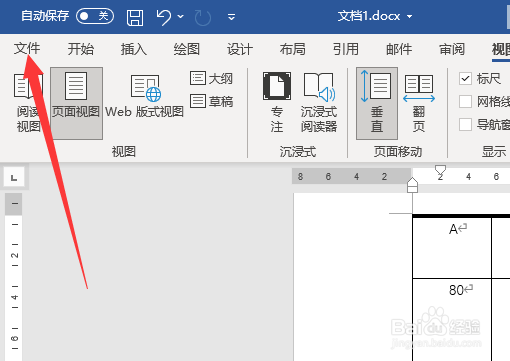Open Customize Quick Access Toolbar dropdown

tap(231, 17)
